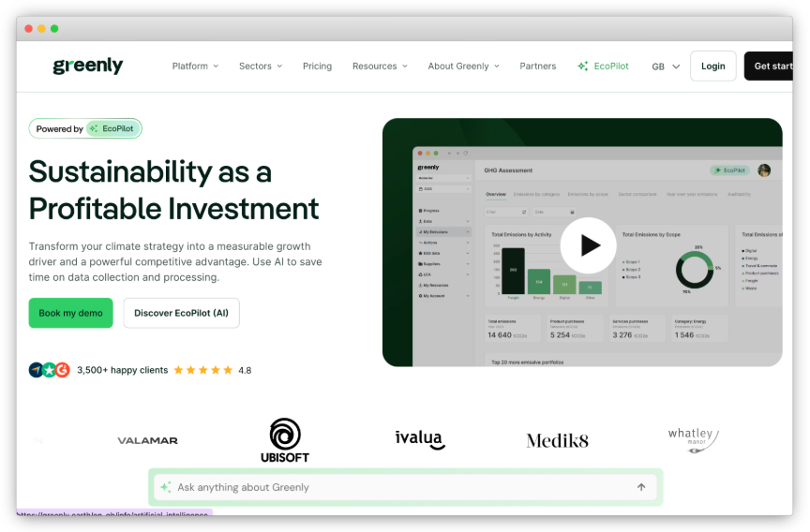The width and height of the screenshot is (810, 532).
Task: Click the G2 review badge icon
Action: [63, 370]
